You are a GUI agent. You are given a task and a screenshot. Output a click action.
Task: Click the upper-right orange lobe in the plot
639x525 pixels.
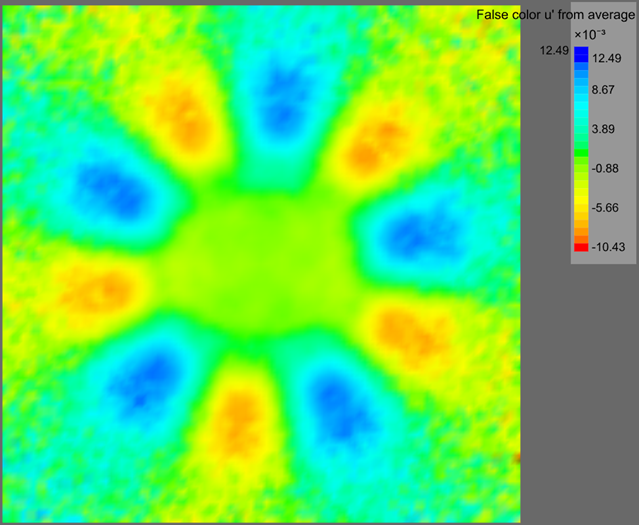tap(372, 145)
